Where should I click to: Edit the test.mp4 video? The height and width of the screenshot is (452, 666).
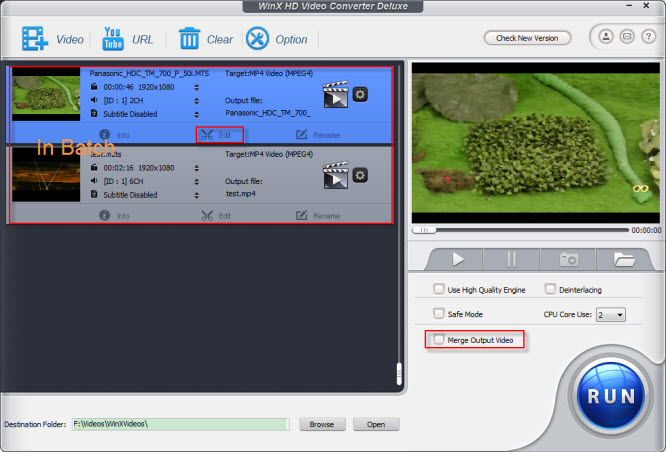(x=216, y=215)
